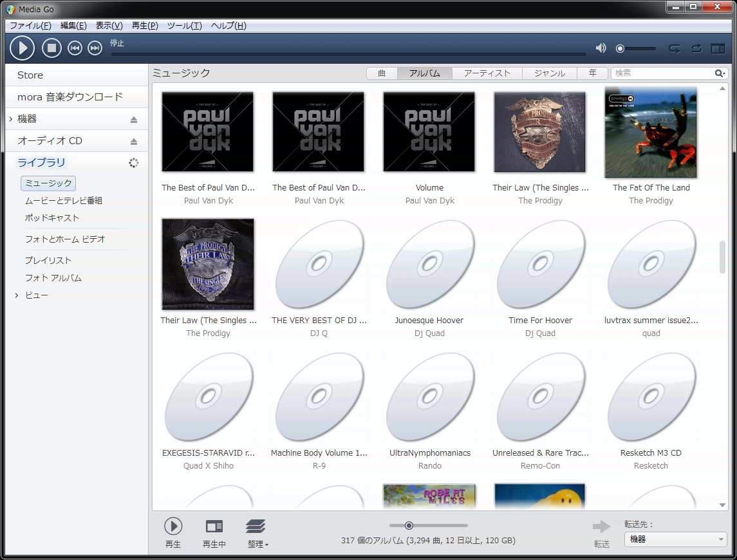The width and height of the screenshot is (737, 560).
Task: Expand the 機器 sidebar section
Action: [x=11, y=119]
